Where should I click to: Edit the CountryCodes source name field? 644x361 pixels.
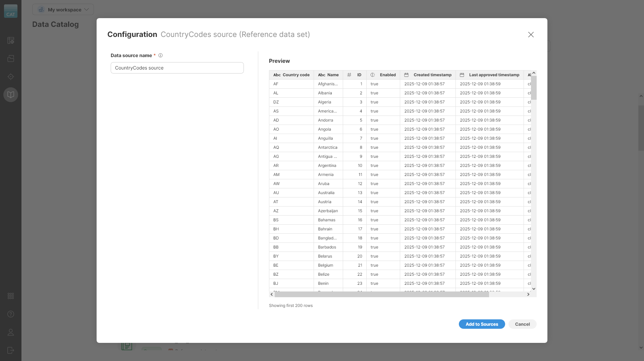pyautogui.click(x=177, y=67)
